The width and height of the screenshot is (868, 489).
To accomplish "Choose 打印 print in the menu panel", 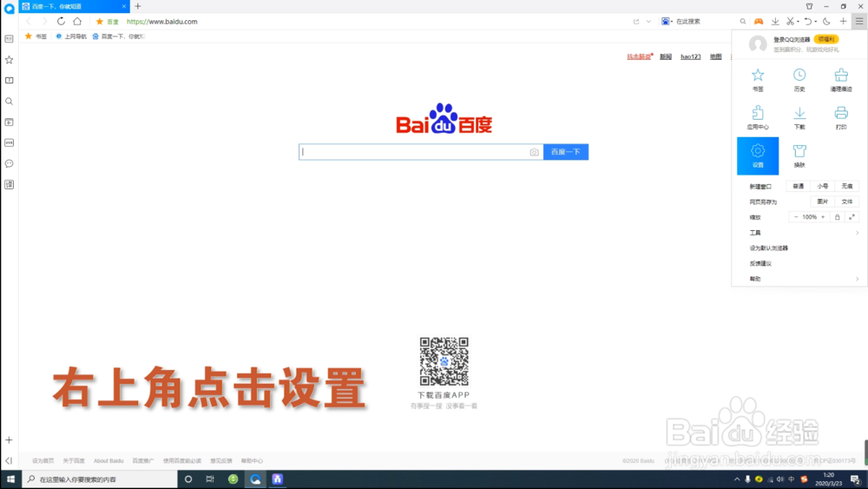I will point(841,117).
